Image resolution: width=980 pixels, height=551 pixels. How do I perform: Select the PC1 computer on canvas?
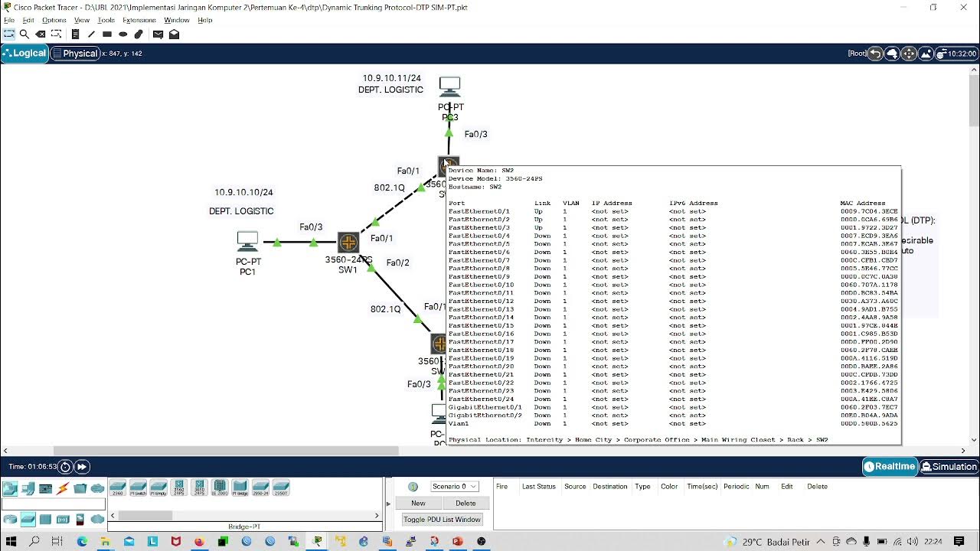[247, 242]
